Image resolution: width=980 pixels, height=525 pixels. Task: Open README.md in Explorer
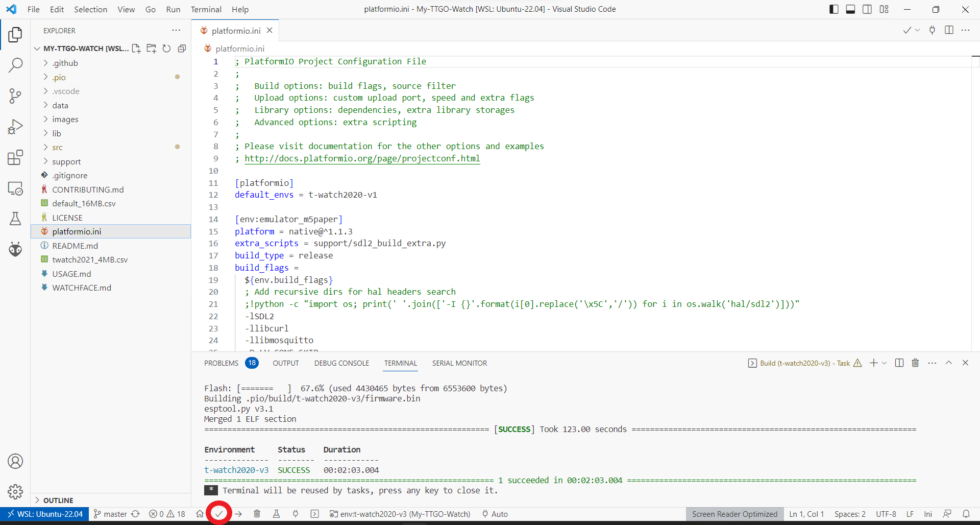pos(110,246)
